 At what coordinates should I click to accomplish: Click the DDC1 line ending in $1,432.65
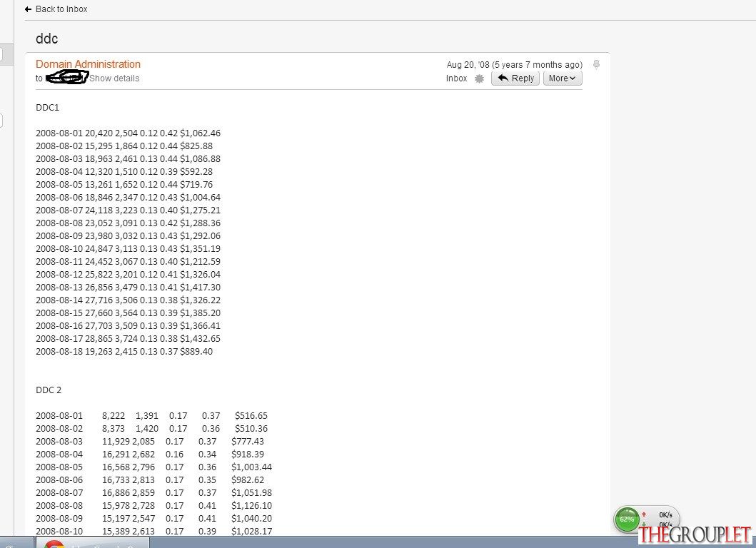pyautogui.click(x=128, y=339)
